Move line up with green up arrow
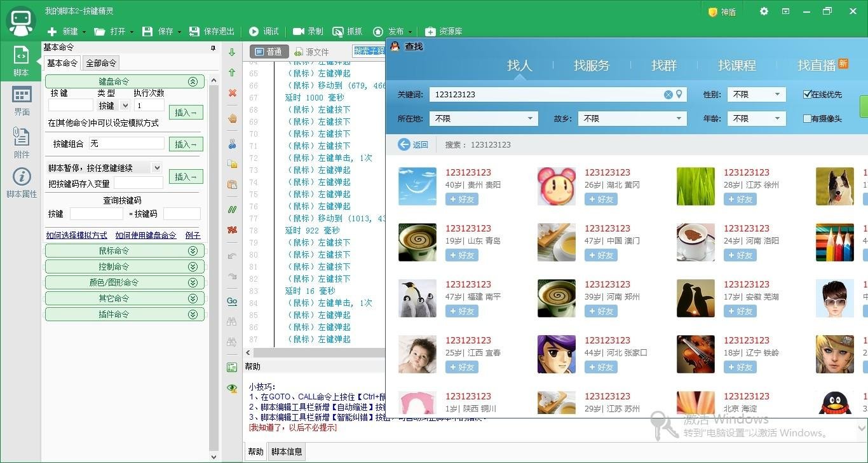The image size is (868, 463). (232, 73)
